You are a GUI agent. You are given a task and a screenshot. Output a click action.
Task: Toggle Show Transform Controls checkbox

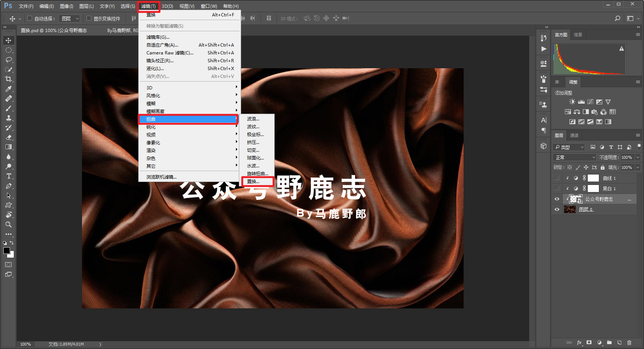click(x=89, y=18)
